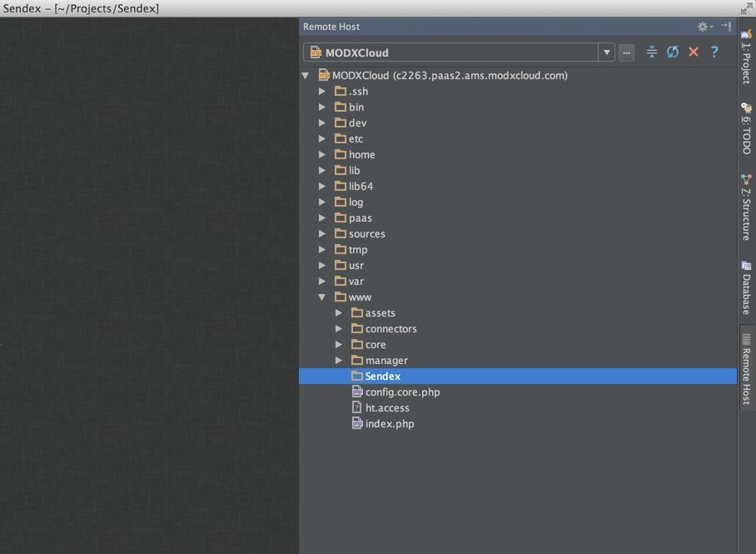
Task: Open the Database tool window tab
Action: coord(746,287)
